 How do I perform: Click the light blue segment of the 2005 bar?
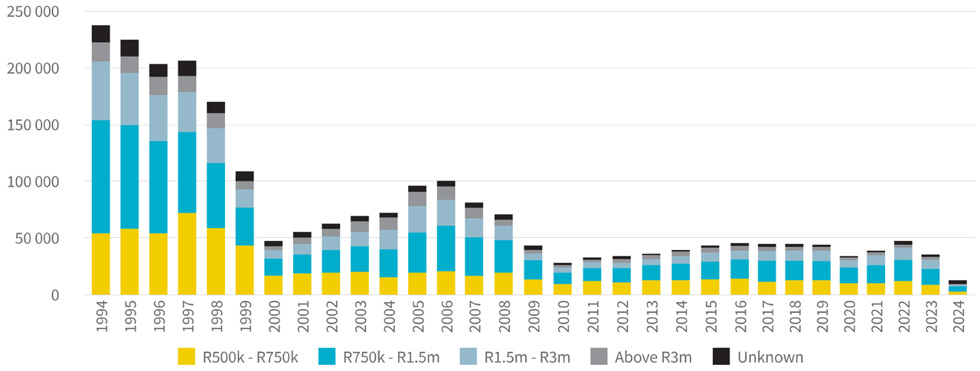[x=417, y=219]
